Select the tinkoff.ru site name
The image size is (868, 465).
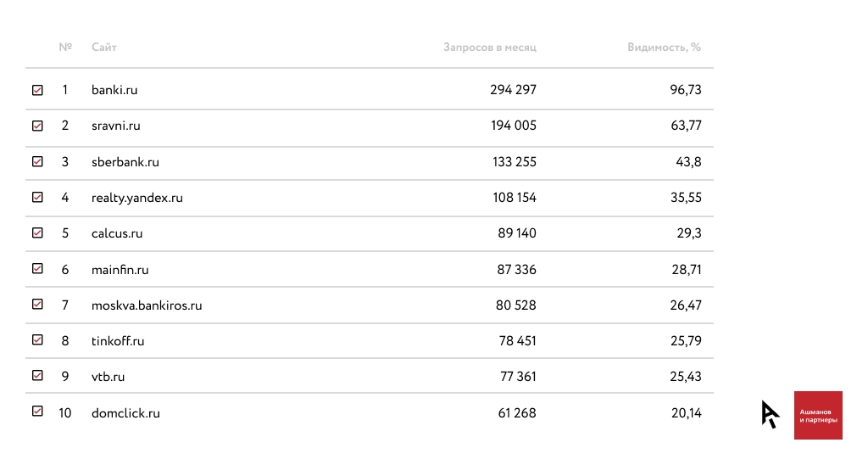118,341
